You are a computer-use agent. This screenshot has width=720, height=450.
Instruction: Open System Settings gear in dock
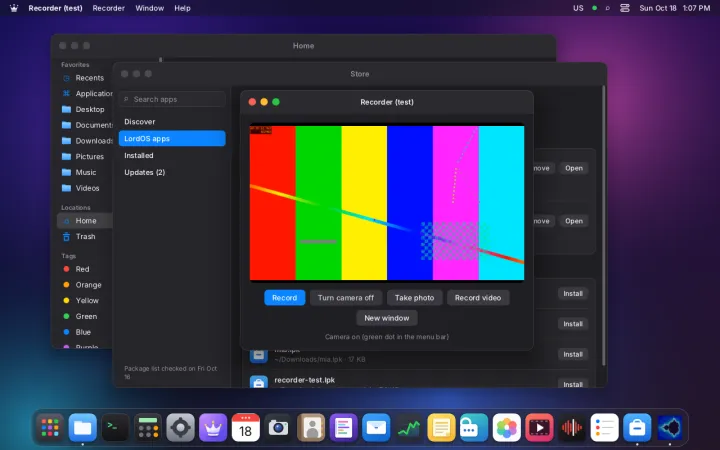tap(180, 428)
